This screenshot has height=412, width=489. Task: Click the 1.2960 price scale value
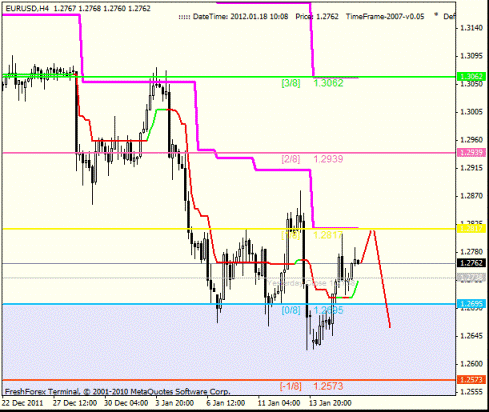click(x=471, y=140)
